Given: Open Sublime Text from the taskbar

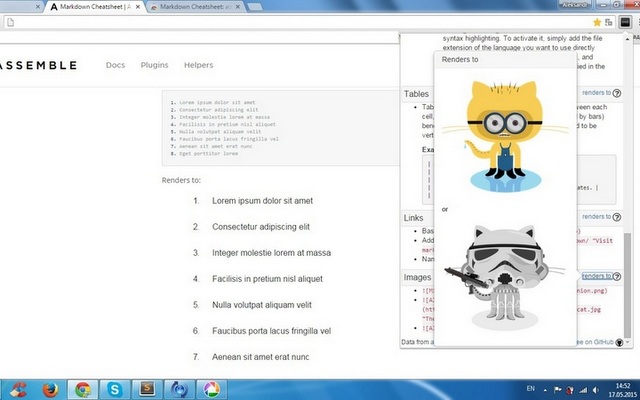Looking at the screenshot, I should coord(147,389).
